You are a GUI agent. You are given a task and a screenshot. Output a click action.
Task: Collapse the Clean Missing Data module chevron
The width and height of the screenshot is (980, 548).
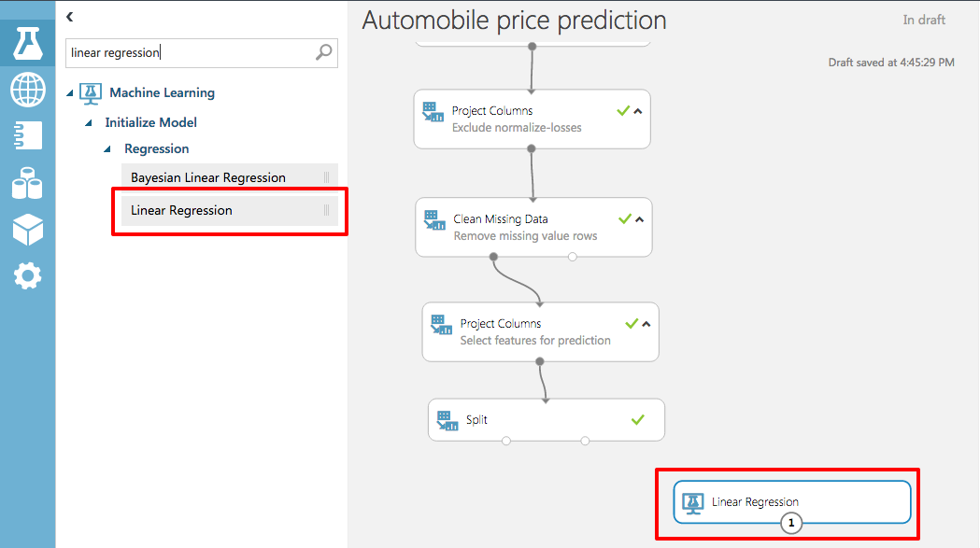pyautogui.click(x=640, y=219)
